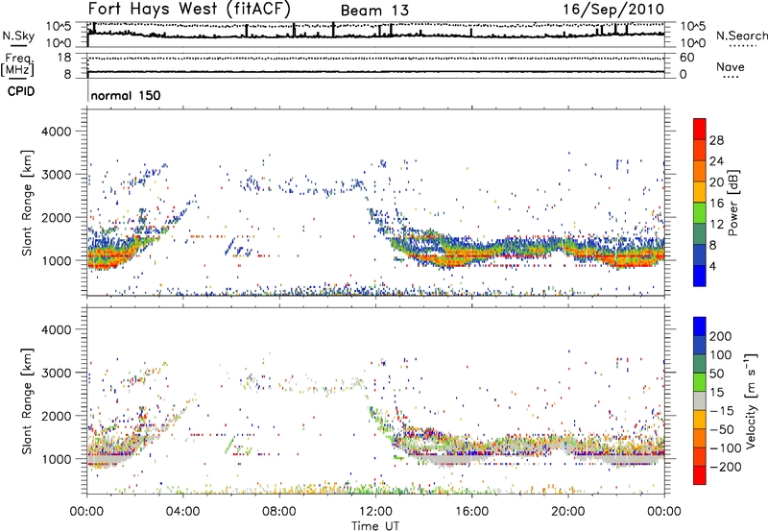This screenshot has width=768, height=532.
Task: Click the "10^0" tick beside the N.Search label
Action: tap(693, 43)
